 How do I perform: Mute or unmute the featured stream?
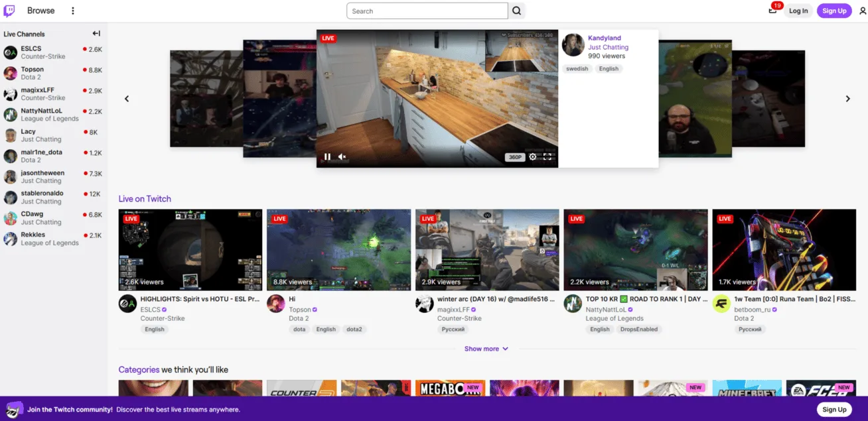pos(342,157)
